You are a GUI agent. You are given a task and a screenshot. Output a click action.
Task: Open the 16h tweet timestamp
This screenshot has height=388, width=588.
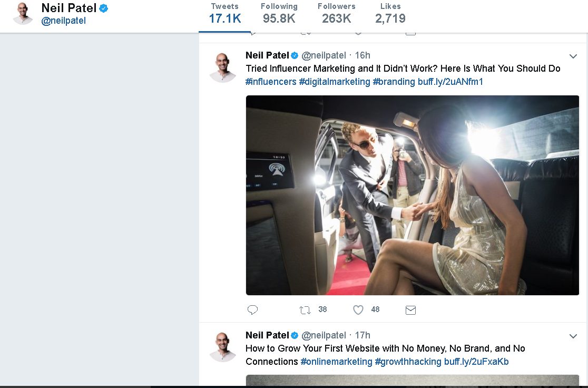362,55
